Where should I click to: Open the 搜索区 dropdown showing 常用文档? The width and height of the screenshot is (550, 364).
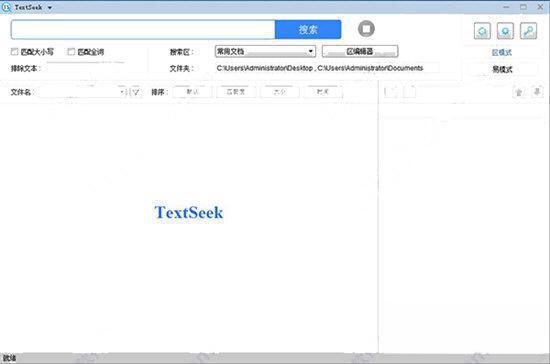pos(265,52)
